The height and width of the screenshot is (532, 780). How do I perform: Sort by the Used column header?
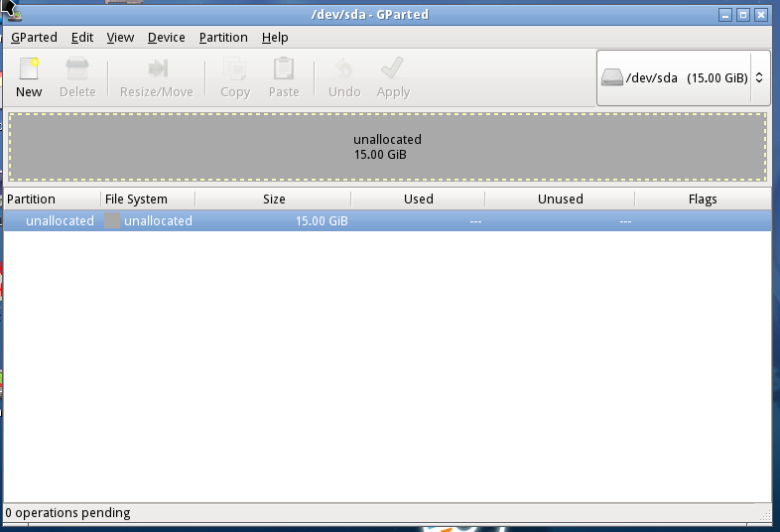418,199
